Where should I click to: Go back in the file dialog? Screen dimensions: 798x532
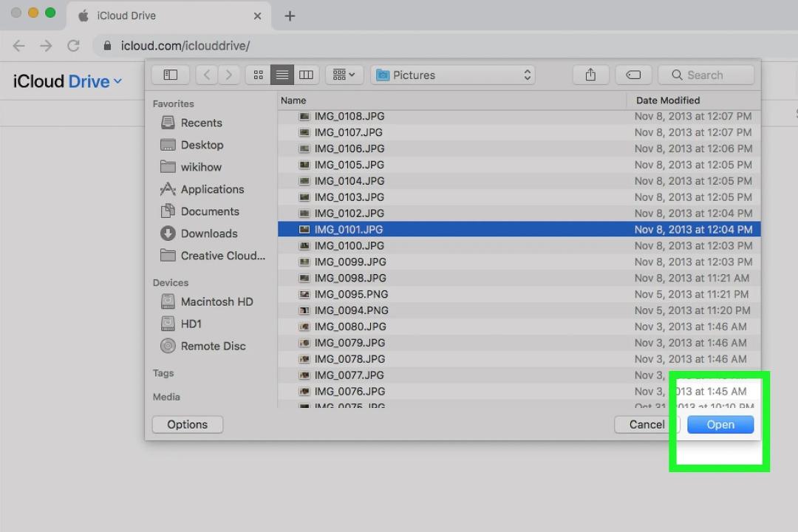coord(207,75)
